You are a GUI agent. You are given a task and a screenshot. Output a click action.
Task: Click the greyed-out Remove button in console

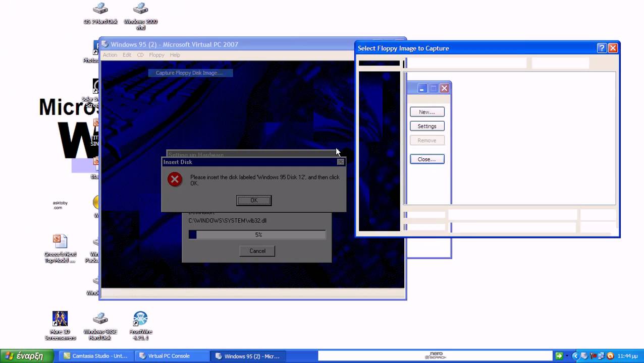tap(427, 140)
